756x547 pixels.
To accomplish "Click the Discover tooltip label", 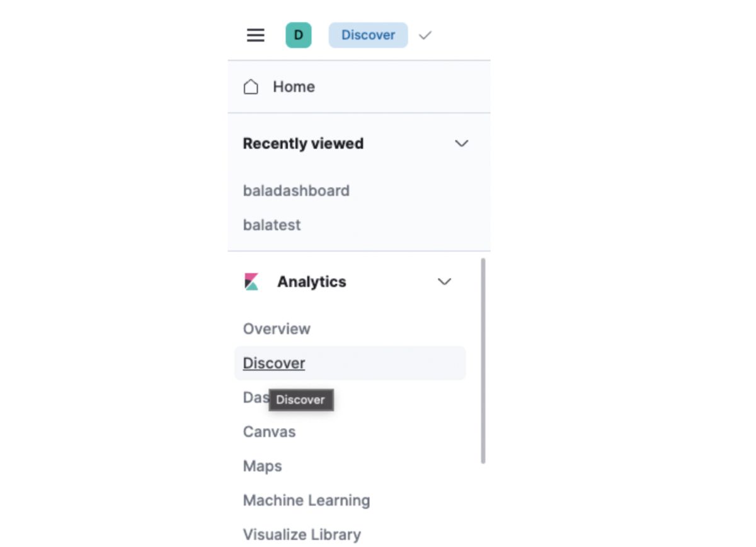I will pyautogui.click(x=301, y=400).
